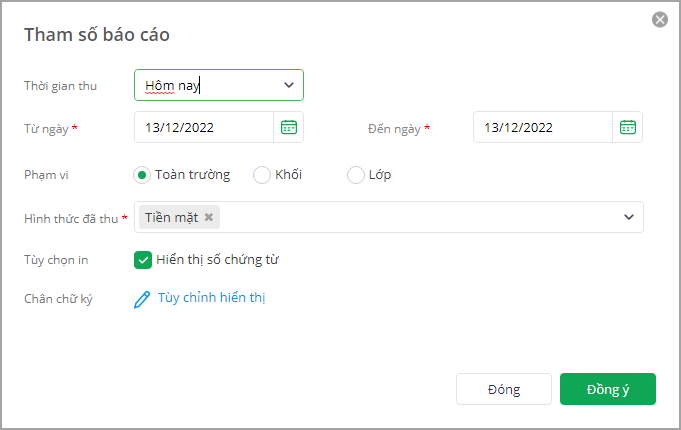681x430 pixels.
Task: Uncheck Hiển thị số chứng từ checkbox
Action: 143,260
